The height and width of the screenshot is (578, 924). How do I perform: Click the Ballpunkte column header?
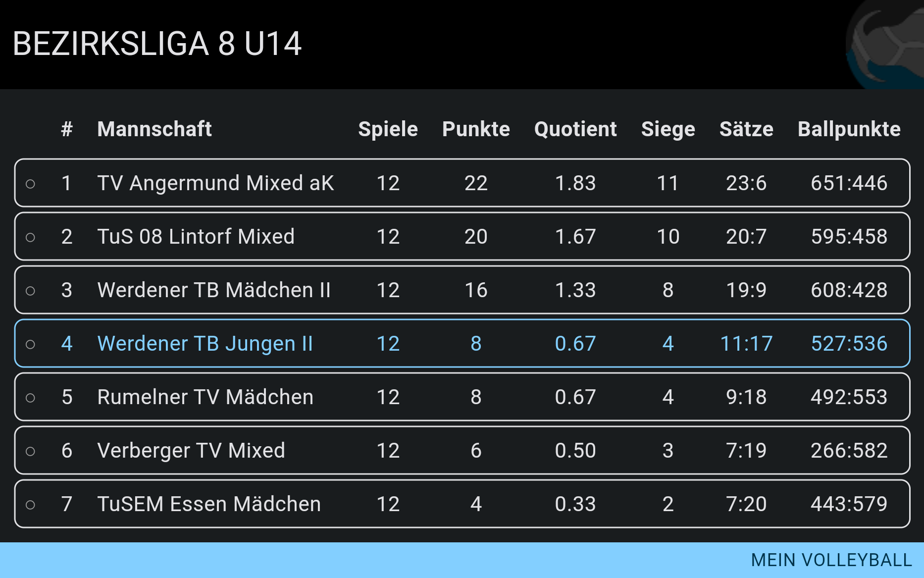[x=849, y=129]
